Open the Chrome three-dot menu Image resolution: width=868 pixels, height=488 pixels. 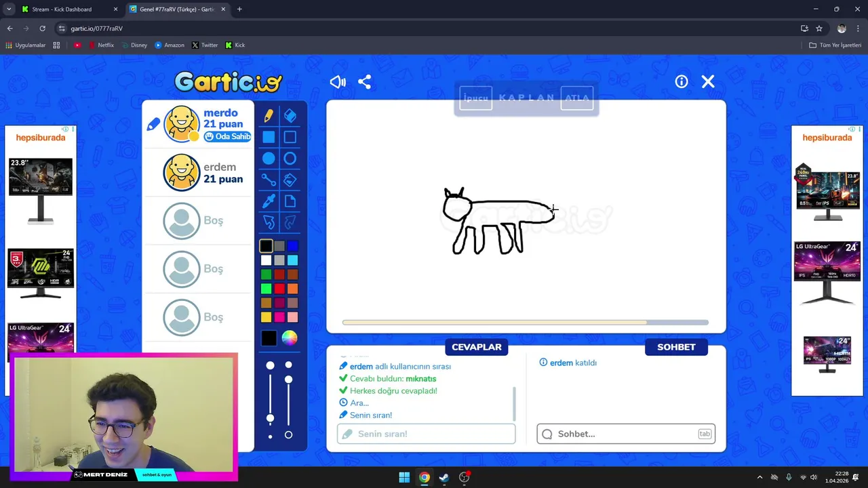(x=858, y=28)
